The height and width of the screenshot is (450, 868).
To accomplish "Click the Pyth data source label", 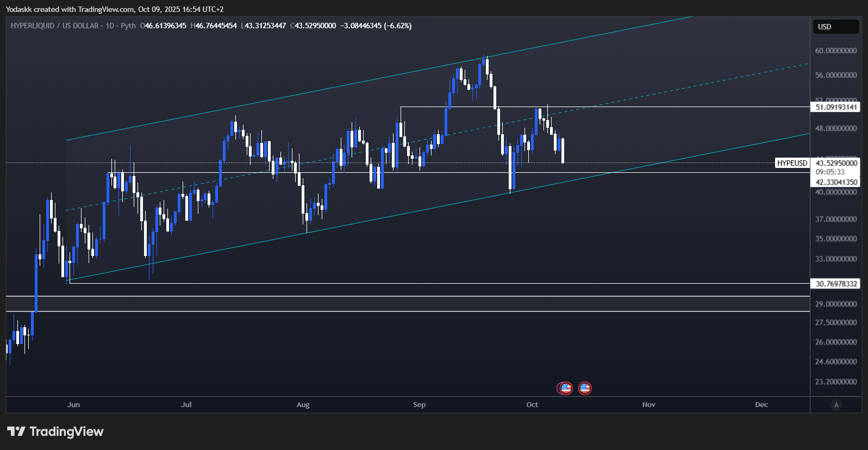I will click(x=128, y=26).
